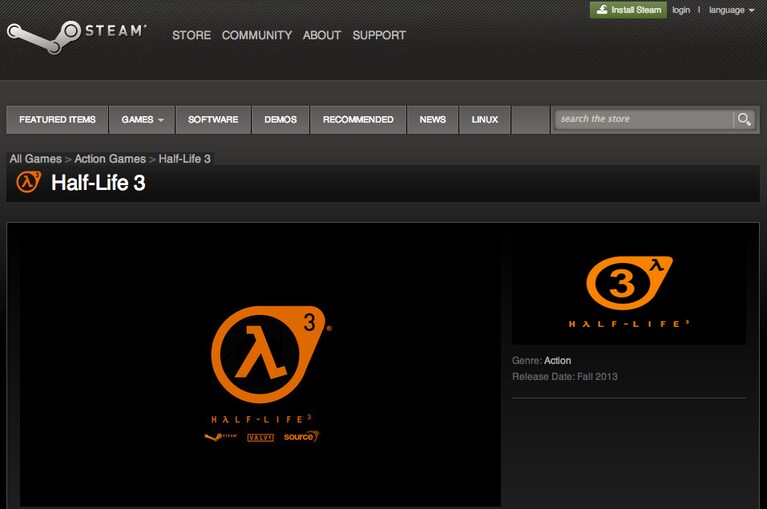Open the STORE menu
Image resolution: width=767 pixels, height=509 pixels.
pyautogui.click(x=191, y=35)
